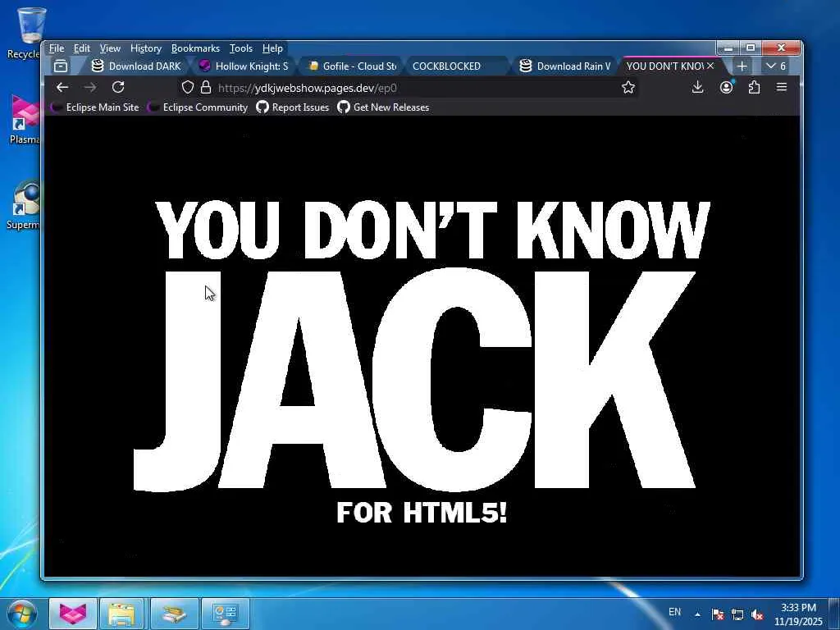Screen dimensions: 840x630
Task: Go back using the back arrow
Action: click(62, 87)
